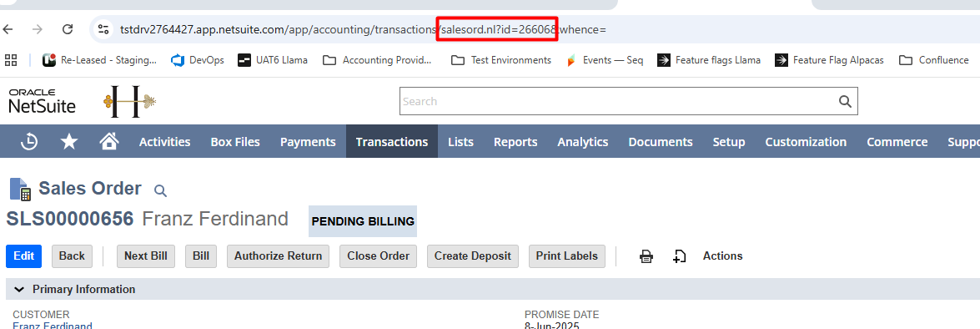Click the search icon beside Sales Order title

[x=161, y=190]
